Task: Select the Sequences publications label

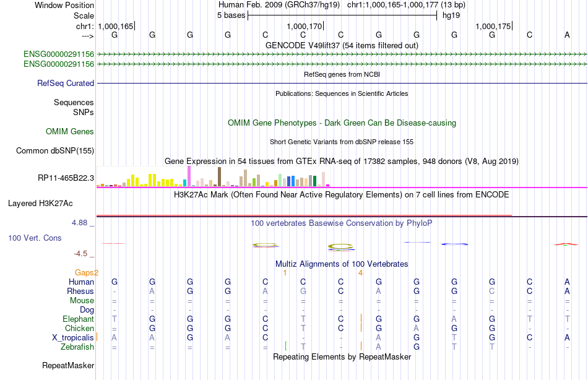Action: 74,102
